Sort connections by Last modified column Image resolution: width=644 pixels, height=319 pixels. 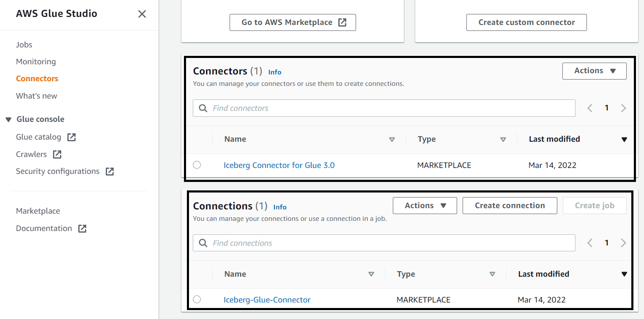624,275
